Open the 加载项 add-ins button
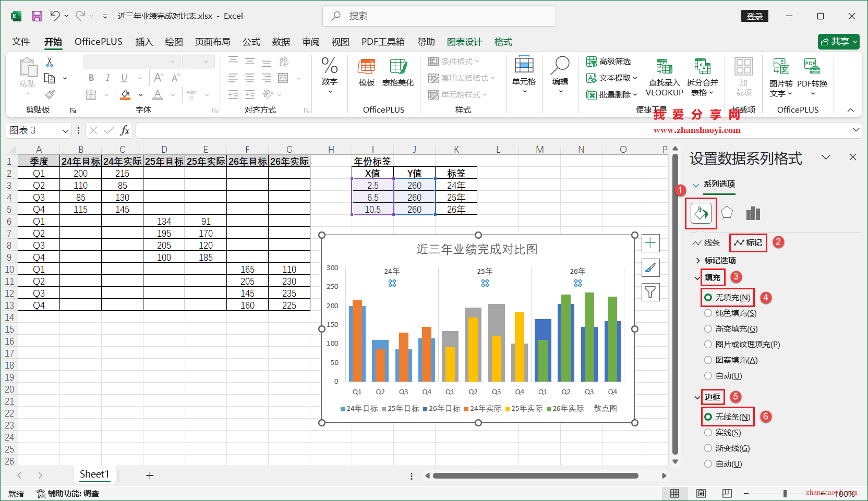Viewport: 868px width, 501px height. 744,77
